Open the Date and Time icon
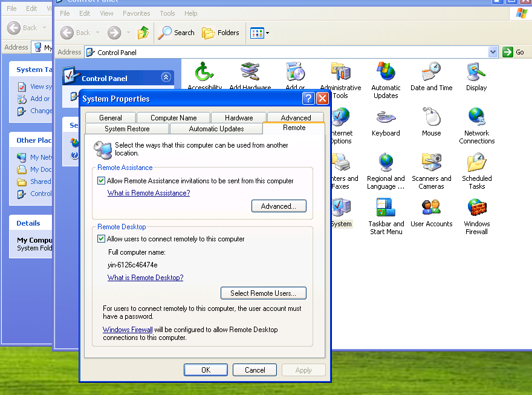Viewport: 532px width, 395px height. 431,73
